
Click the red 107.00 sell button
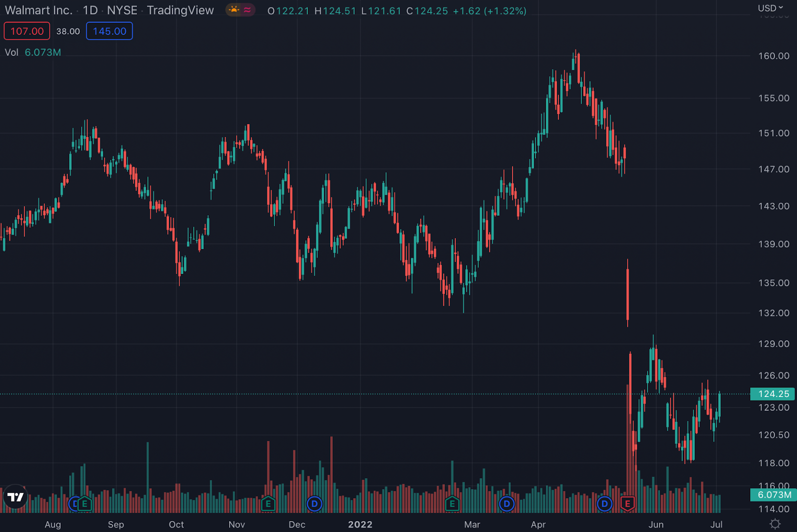click(x=27, y=31)
